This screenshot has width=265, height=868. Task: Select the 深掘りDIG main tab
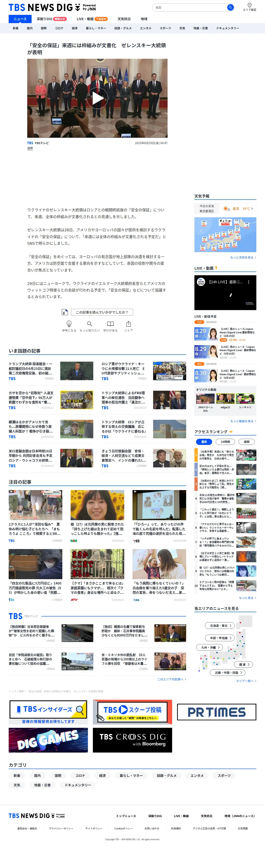[51, 19]
